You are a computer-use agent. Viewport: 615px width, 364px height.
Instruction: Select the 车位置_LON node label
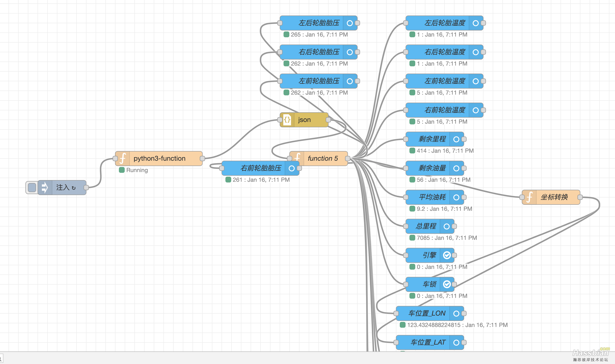coord(427,313)
